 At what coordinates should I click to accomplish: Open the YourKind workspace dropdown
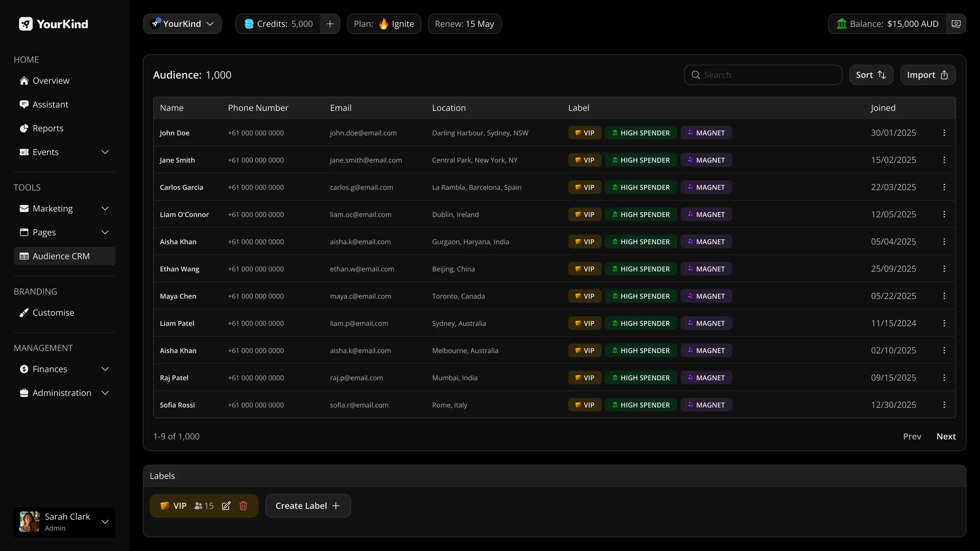[182, 23]
